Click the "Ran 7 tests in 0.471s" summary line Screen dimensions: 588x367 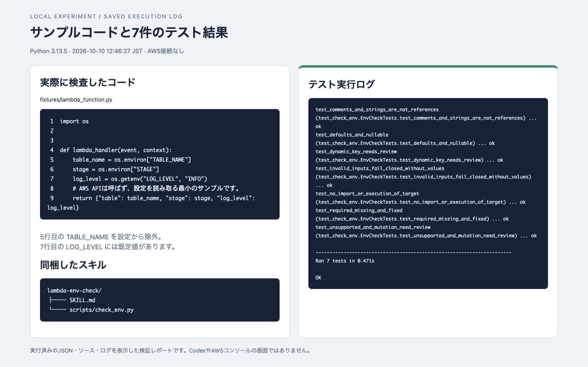pyautogui.click(x=345, y=261)
